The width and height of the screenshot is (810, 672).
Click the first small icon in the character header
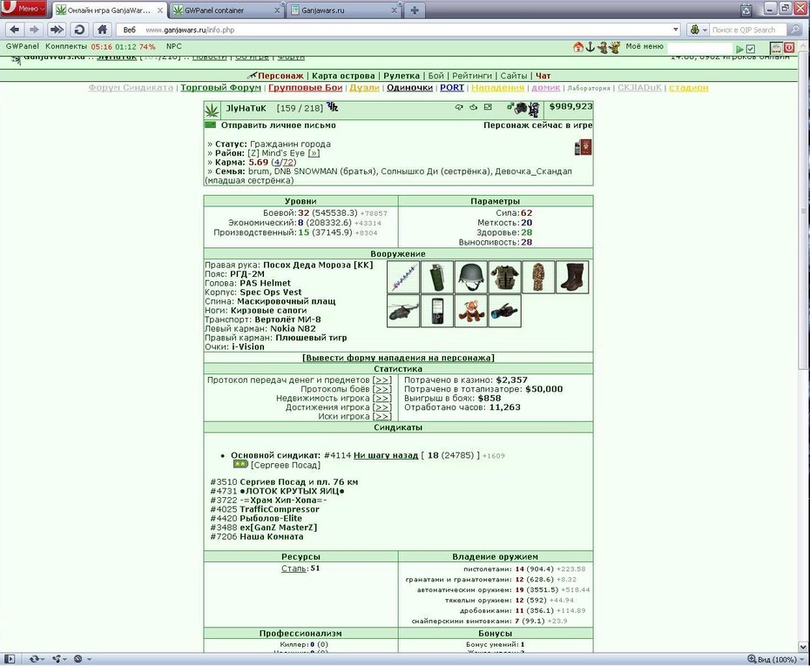click(459, 107)
